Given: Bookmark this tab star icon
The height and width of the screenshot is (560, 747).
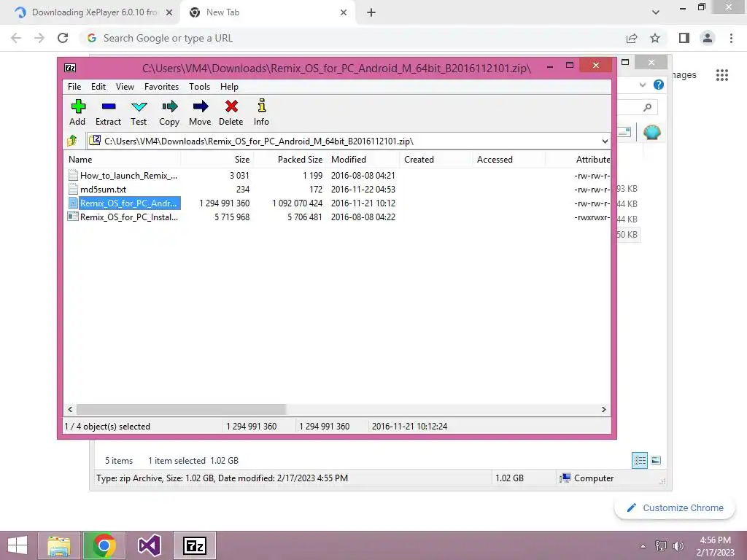Looking at the screenshot, I should tap(655, 38).
